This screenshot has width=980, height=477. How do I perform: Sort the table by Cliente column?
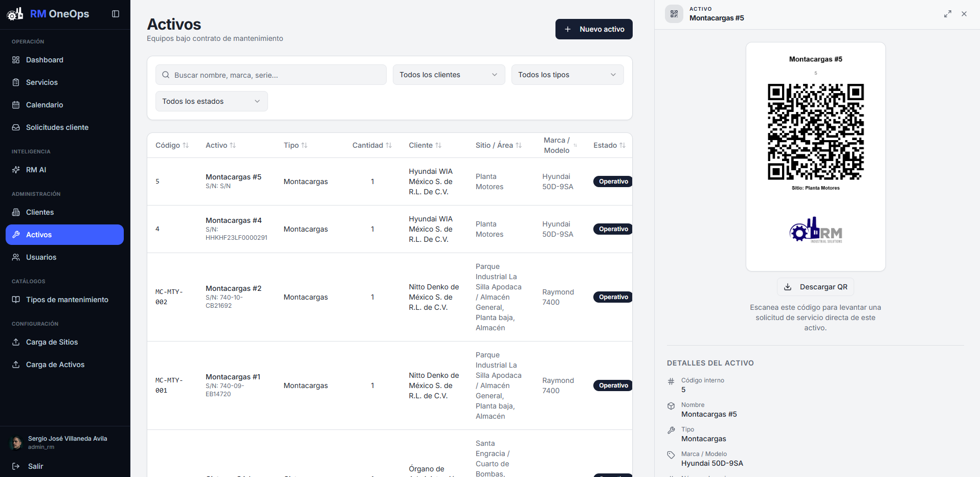click(425, 145)
